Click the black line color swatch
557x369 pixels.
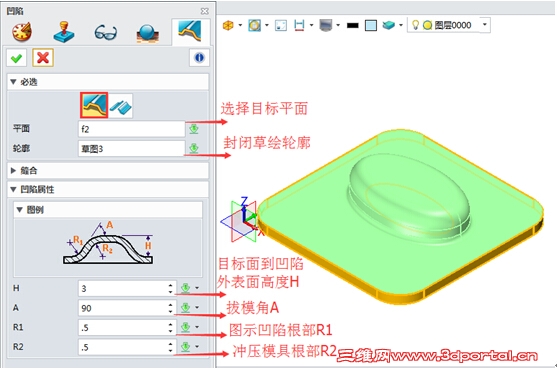tap(352, 26)
